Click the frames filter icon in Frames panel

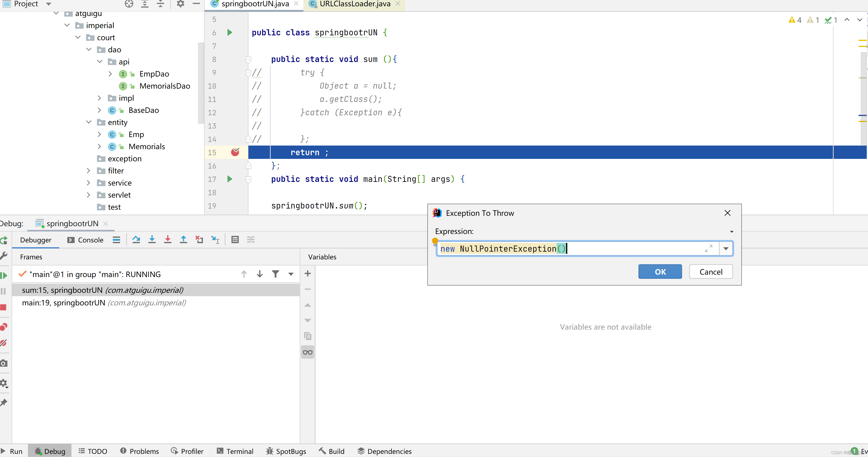click(275, 274)
